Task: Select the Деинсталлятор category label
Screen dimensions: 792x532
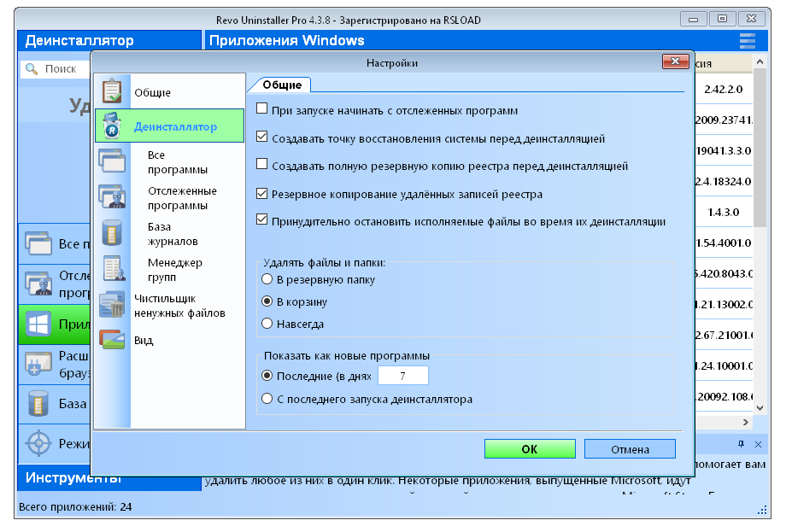Action: [x=175, y=126]
